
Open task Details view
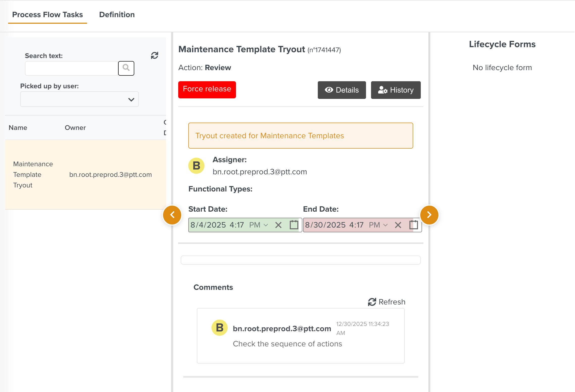click(342, 90)
